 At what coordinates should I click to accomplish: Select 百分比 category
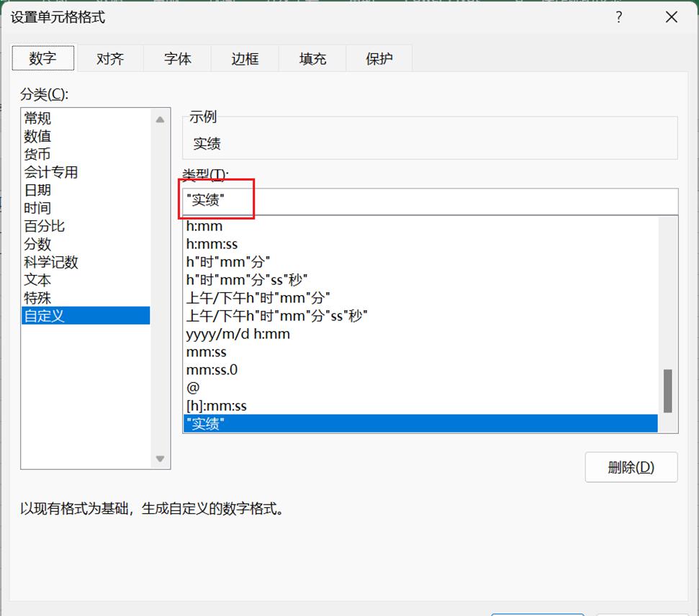click(x=86, y=226)
